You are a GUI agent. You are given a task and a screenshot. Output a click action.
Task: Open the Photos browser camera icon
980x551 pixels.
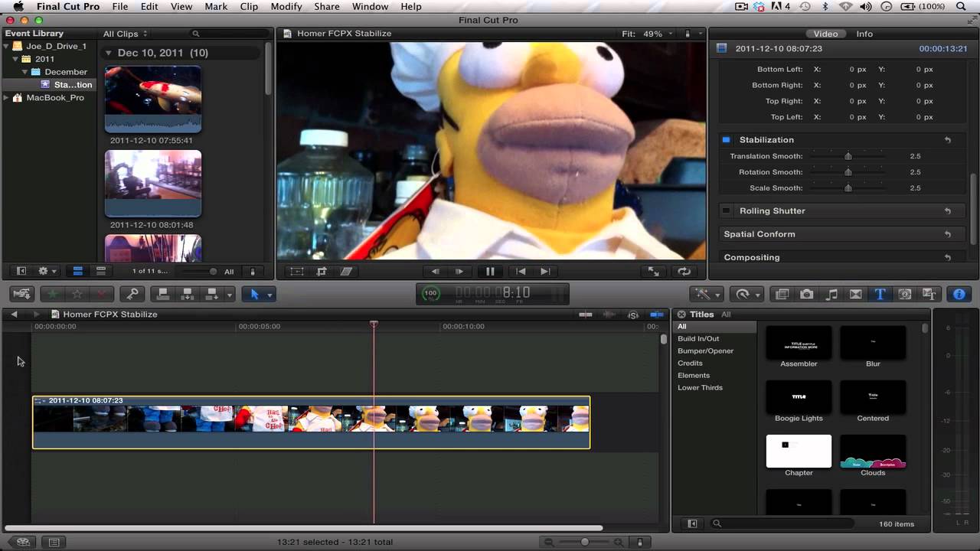(x=806, y=295)
